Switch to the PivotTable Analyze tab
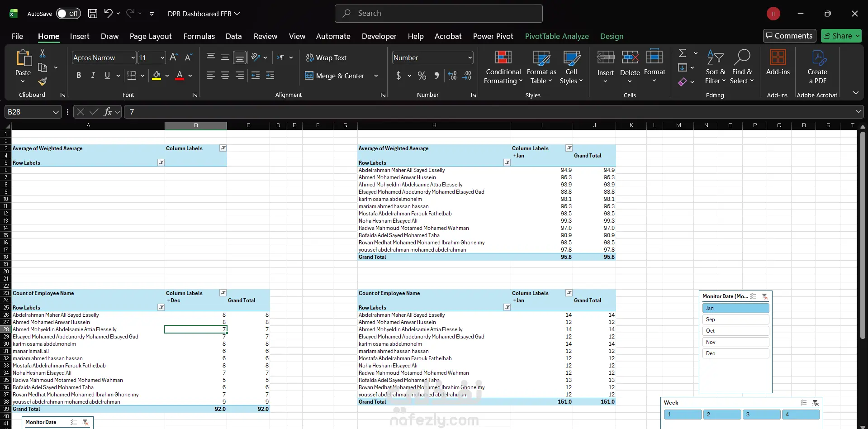This screenshot has width=868, height=429. (x=556, y=36)
